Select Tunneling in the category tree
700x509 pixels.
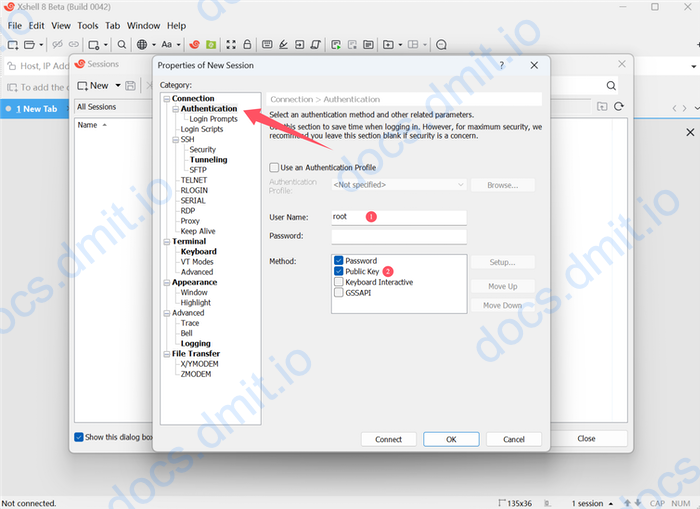pyautogui.click(x=208, y=160)
